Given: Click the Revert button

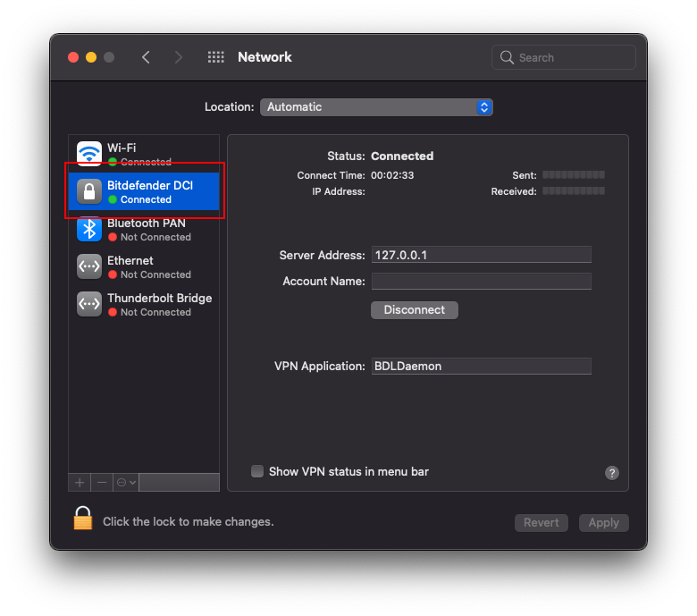Looking at the screenshot, I should [x=542, y=523].
